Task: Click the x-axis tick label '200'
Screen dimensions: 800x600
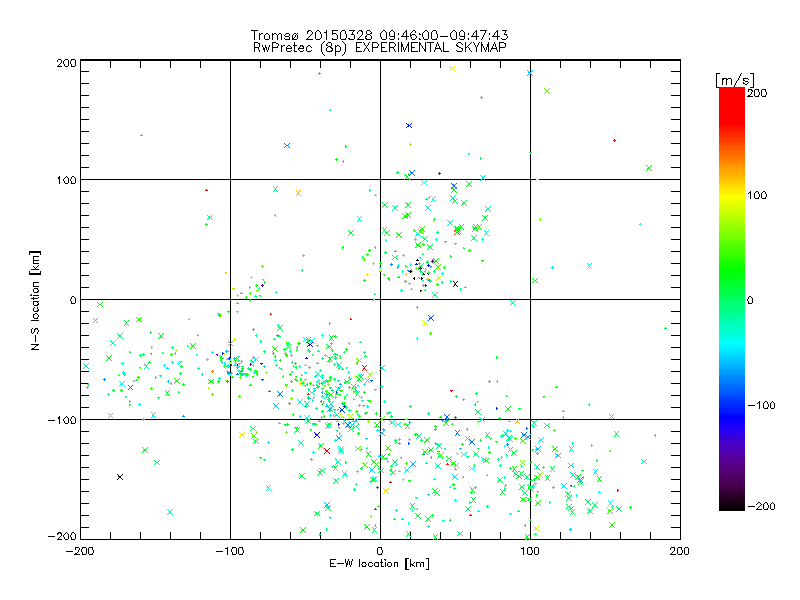Action: pyautogui.click(x=680, y=551)
